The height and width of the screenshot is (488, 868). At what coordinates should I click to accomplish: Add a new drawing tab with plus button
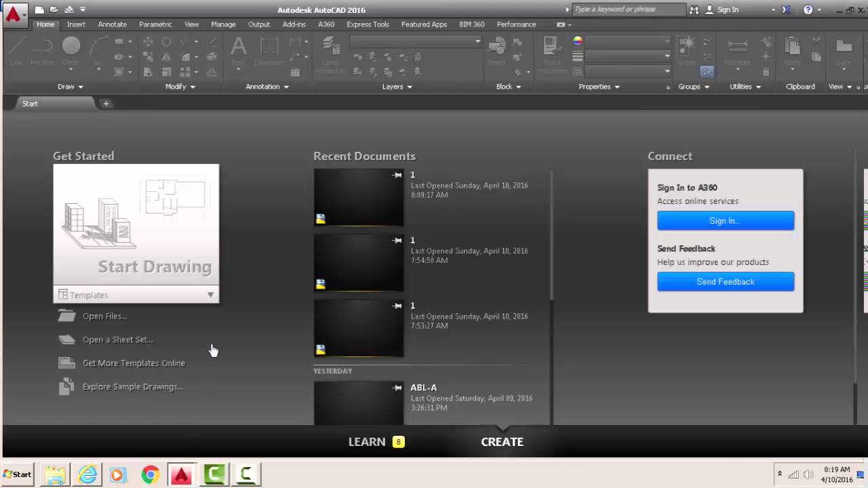[106, 104]
